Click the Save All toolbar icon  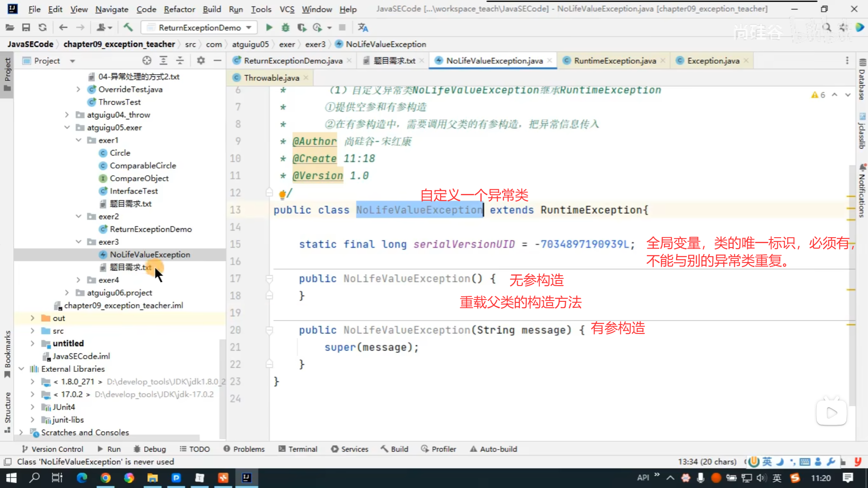click(26, 28)
